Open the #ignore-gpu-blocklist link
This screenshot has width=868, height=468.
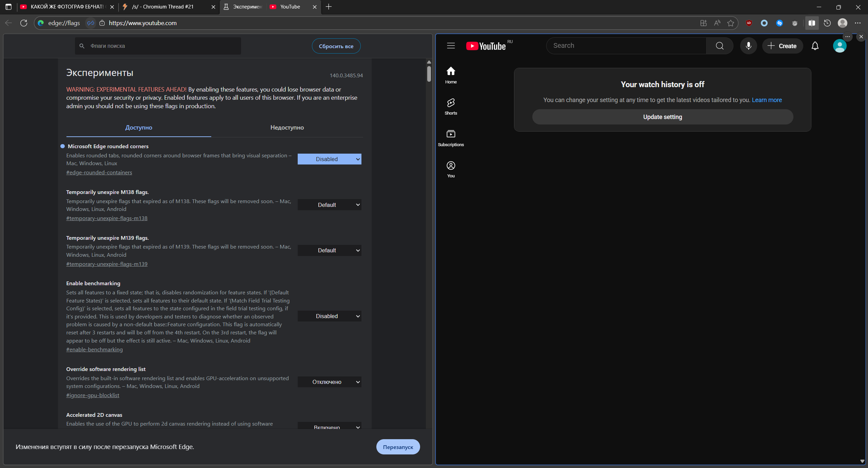click(93, 395)
